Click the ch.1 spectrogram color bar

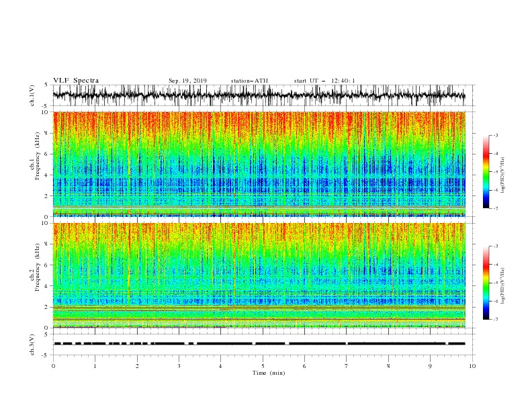coord(486,172)
